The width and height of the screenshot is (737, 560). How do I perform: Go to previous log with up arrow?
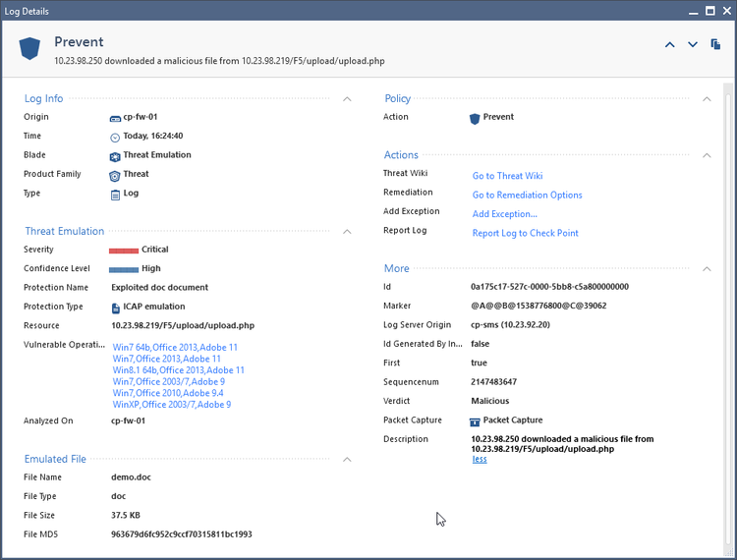click(x=670, y=44)
